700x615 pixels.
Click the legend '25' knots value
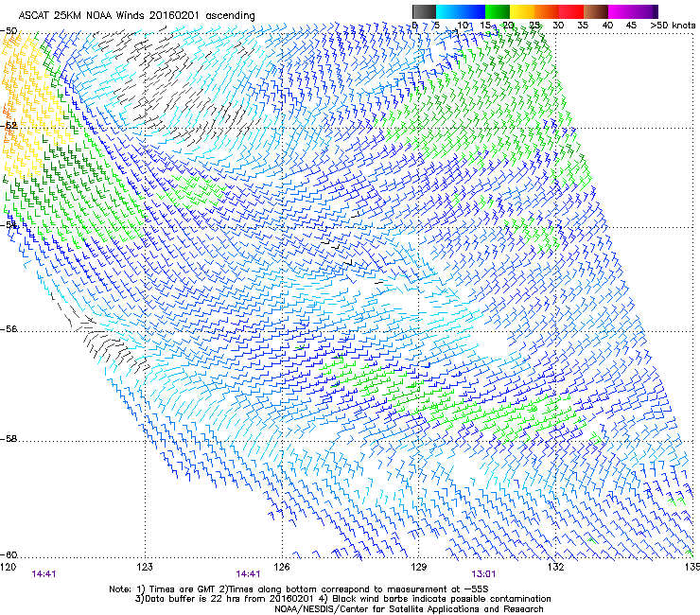click(534, 26)
